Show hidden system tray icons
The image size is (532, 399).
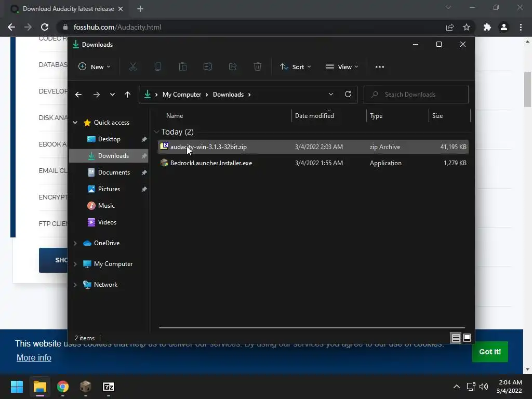457,387
